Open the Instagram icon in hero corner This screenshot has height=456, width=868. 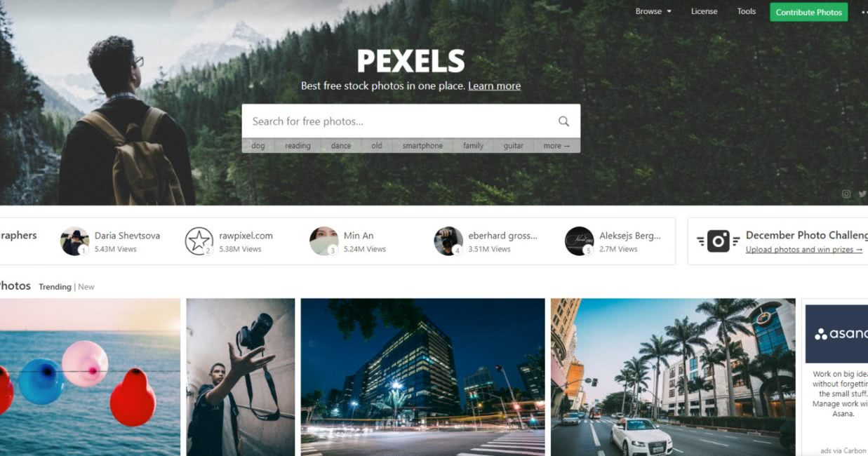[846, 194]
